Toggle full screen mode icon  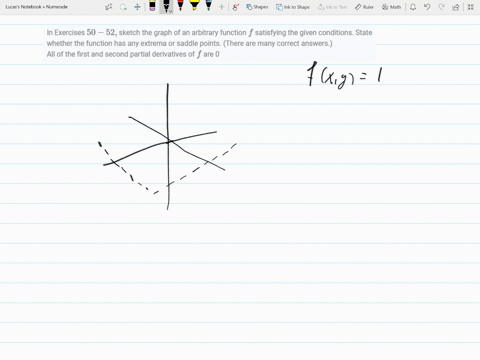click(470, 7)
